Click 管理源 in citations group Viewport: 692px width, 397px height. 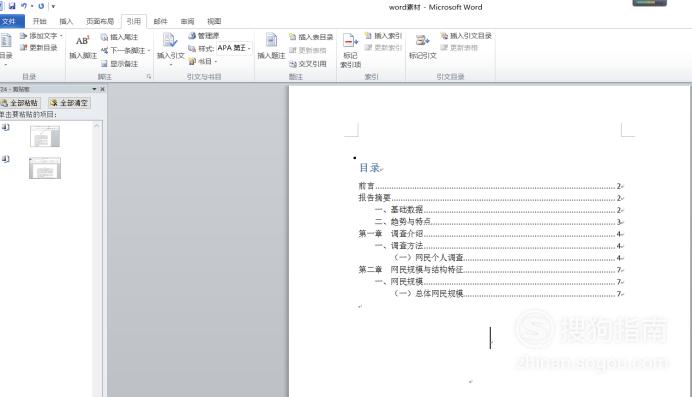point(203,36)
